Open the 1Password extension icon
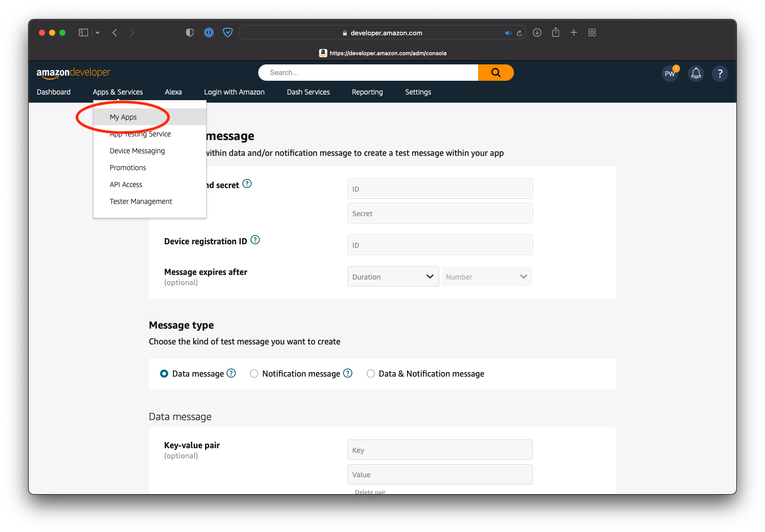The width and height of the screenshot is (765, 532). click(x=209, y=33)
